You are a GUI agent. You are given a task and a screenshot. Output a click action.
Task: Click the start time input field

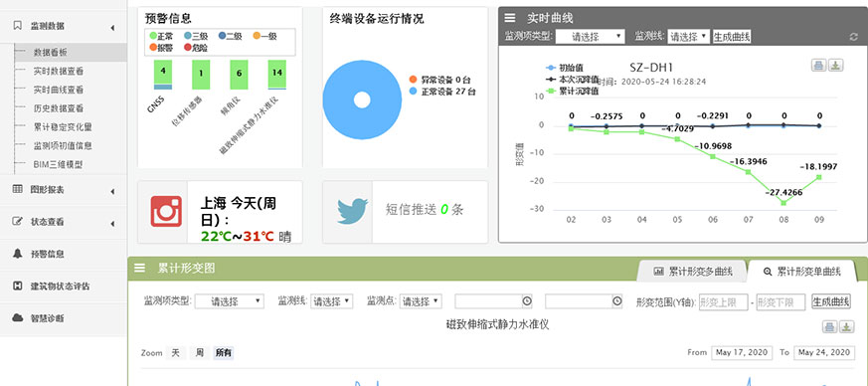493,301
